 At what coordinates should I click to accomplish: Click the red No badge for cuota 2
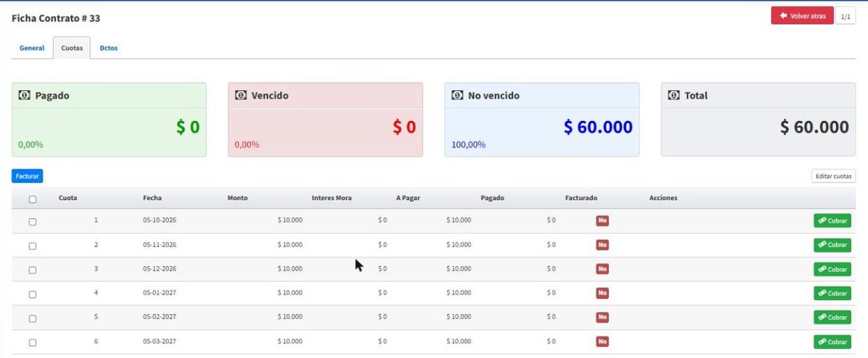pyautogui.click(x=602, y=245)
